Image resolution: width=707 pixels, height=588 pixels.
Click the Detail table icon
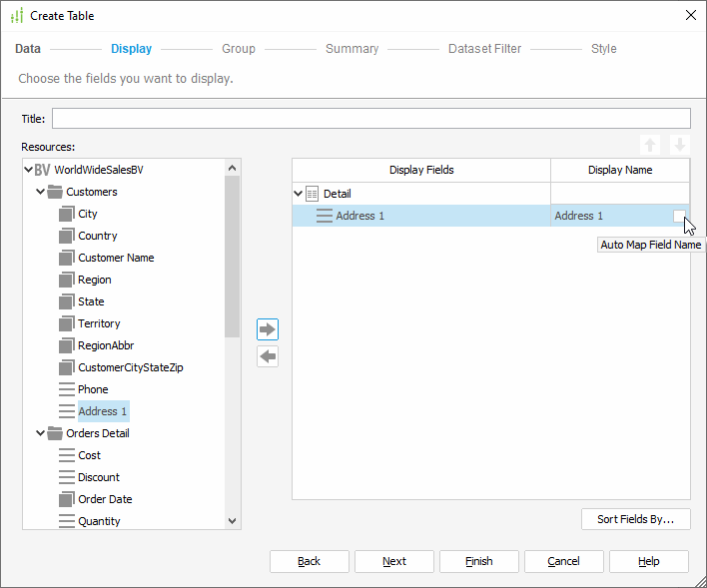[313, 194]
